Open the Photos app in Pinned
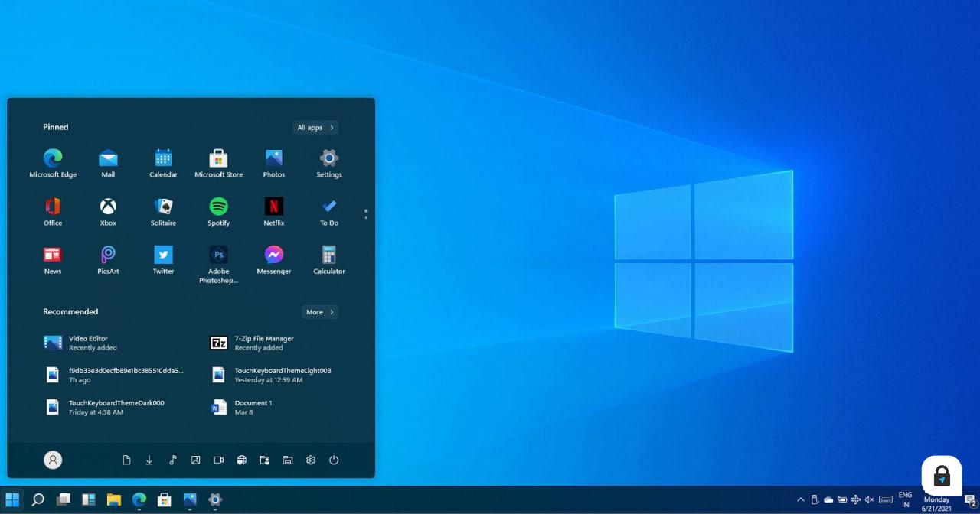This screenshot has height=514, width=980. [273, 163]
